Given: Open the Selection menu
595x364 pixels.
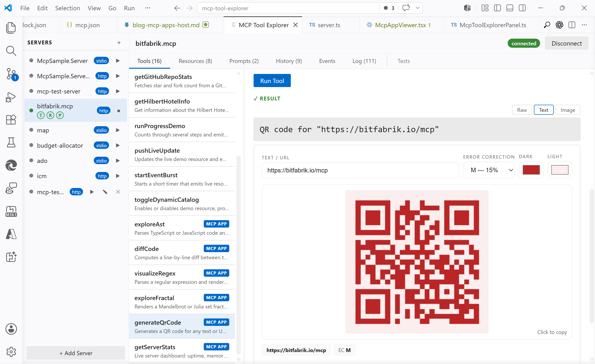Looking at the screenshot, I should click(68, 8).
